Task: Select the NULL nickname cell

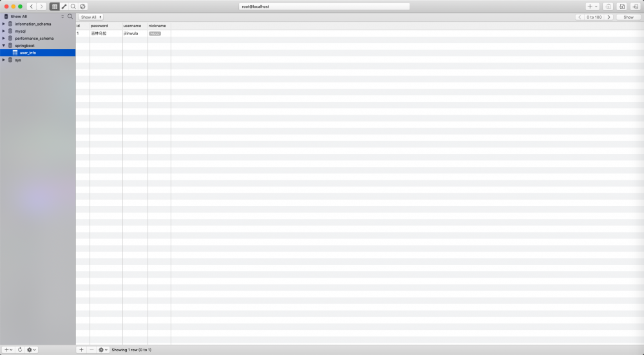Action: (x=159, y=34)
